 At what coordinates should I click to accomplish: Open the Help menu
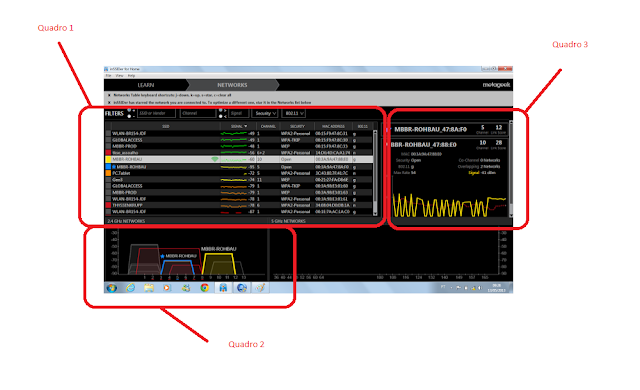pyautogui.click(x=131, y=75)
